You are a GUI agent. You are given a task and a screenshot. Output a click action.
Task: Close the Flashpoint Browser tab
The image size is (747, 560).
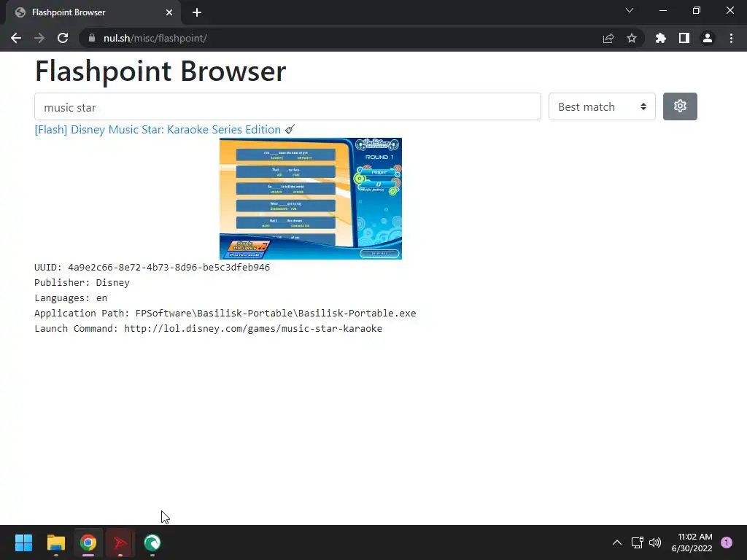point(169,12)
